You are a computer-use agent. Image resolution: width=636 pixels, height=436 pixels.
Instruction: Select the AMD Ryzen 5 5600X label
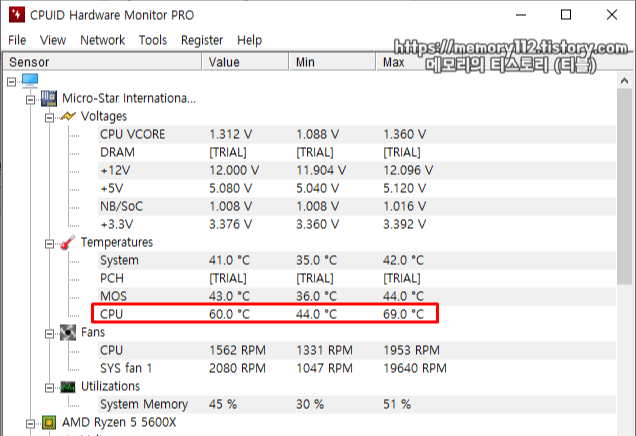[119, 423]
